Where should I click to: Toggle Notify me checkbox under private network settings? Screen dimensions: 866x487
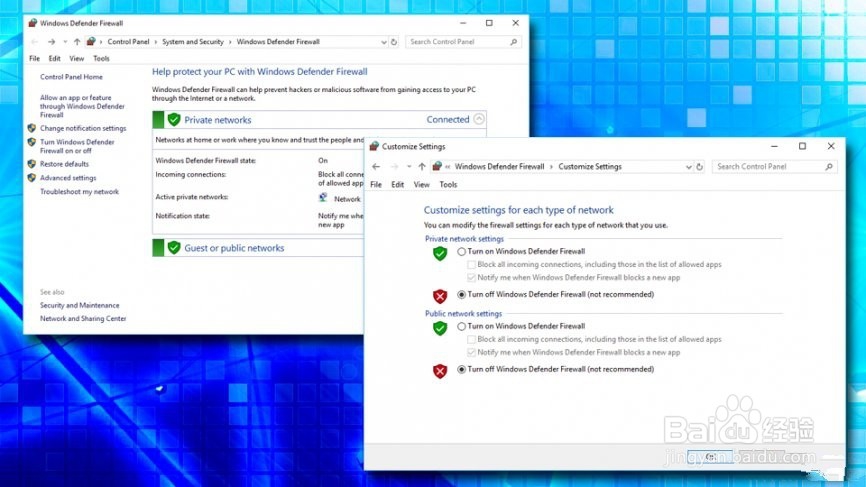471,278
